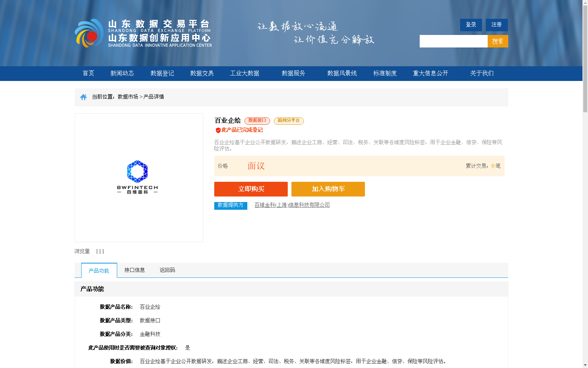
Task: Click the platform logo in the header
Action: pos(143,33)
